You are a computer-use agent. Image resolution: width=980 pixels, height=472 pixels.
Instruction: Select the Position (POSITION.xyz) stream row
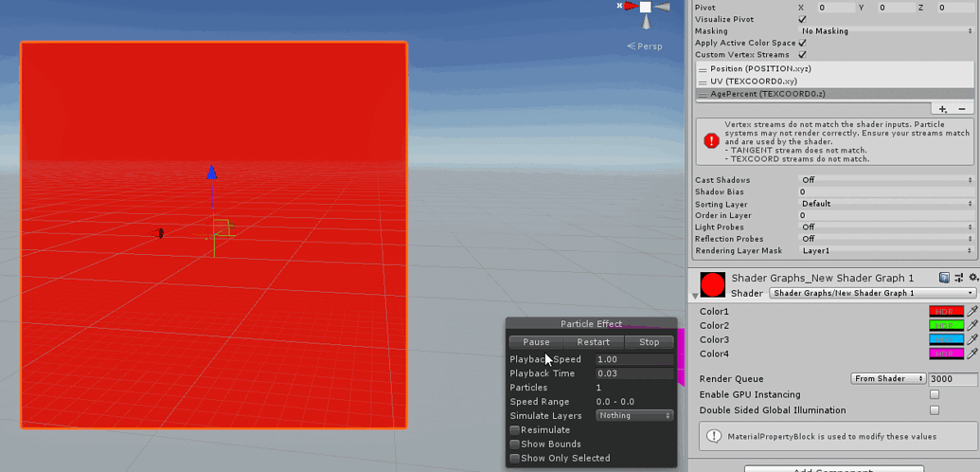pos(834,69)
